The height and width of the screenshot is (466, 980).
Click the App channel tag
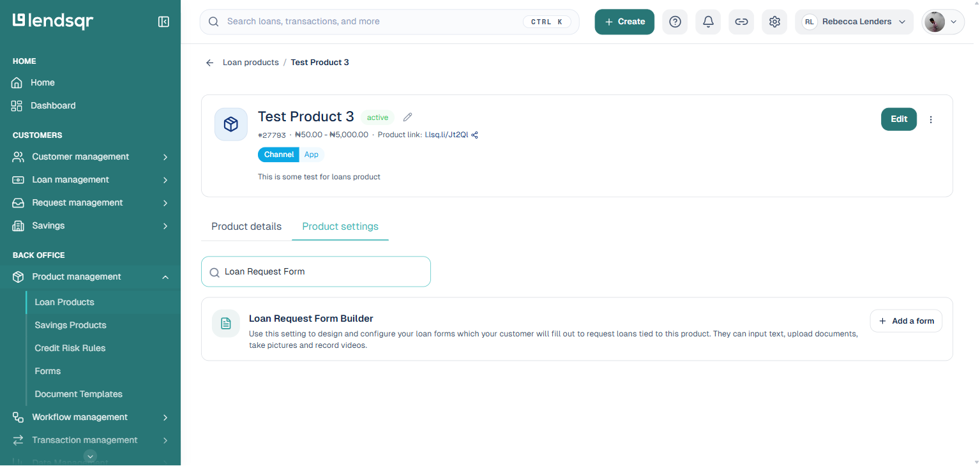[312, 154]
